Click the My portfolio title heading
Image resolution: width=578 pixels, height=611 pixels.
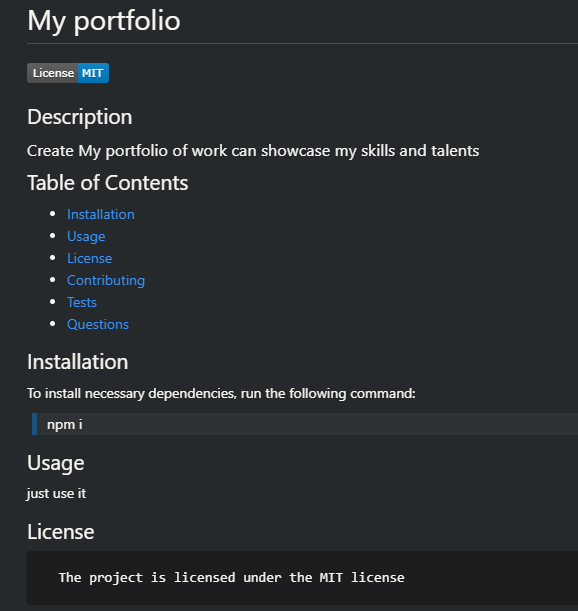pos(104,20)
